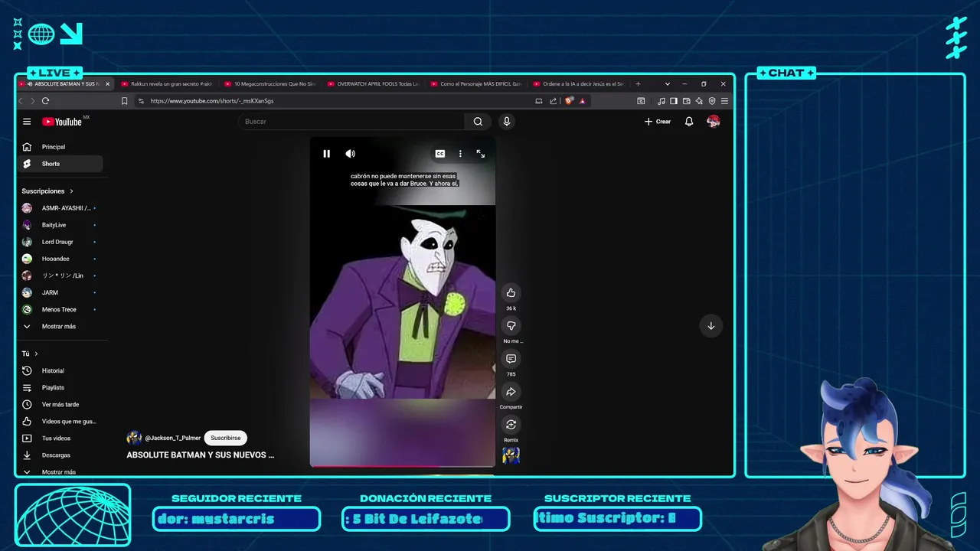Go to Principal in sidebar
This screenshot has height=551, width=980.
[x=62, y=147]
